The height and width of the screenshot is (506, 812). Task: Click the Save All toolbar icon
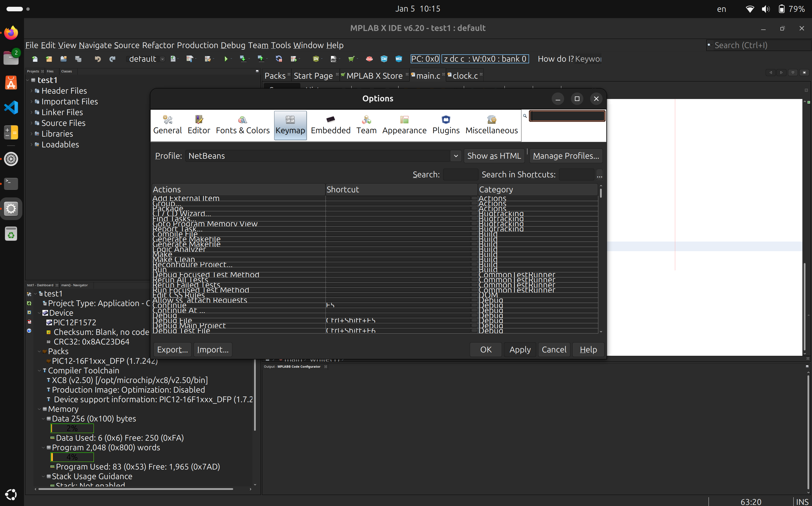(x=78, y=59)
